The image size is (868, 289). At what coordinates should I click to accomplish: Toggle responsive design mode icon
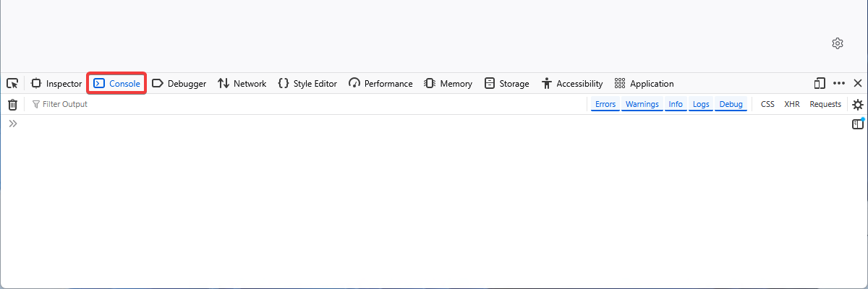(820, 83)
